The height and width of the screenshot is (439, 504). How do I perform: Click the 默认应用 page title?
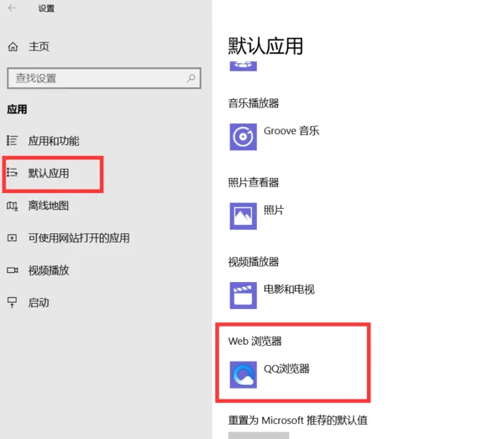coord(265,45)
